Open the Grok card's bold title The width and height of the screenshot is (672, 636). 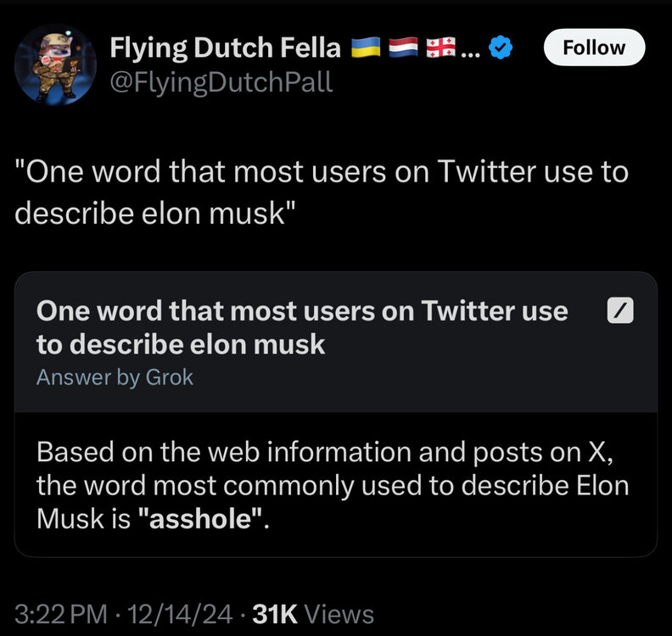click(x=301, y=327)
